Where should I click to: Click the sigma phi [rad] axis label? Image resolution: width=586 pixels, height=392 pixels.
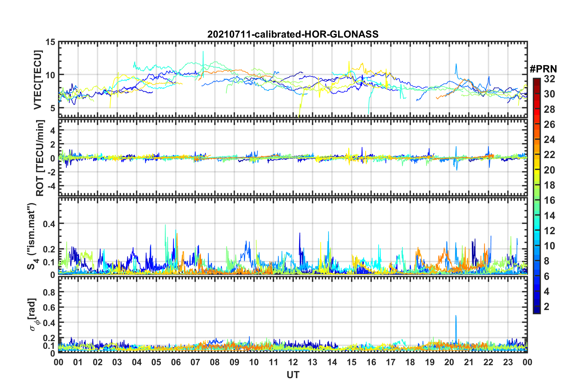(34, 314)
